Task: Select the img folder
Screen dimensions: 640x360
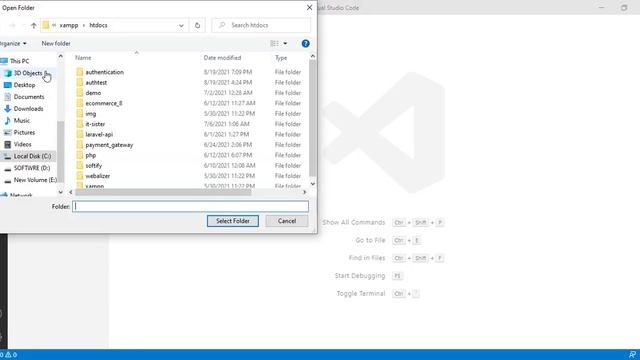Action: pos(91,113)
